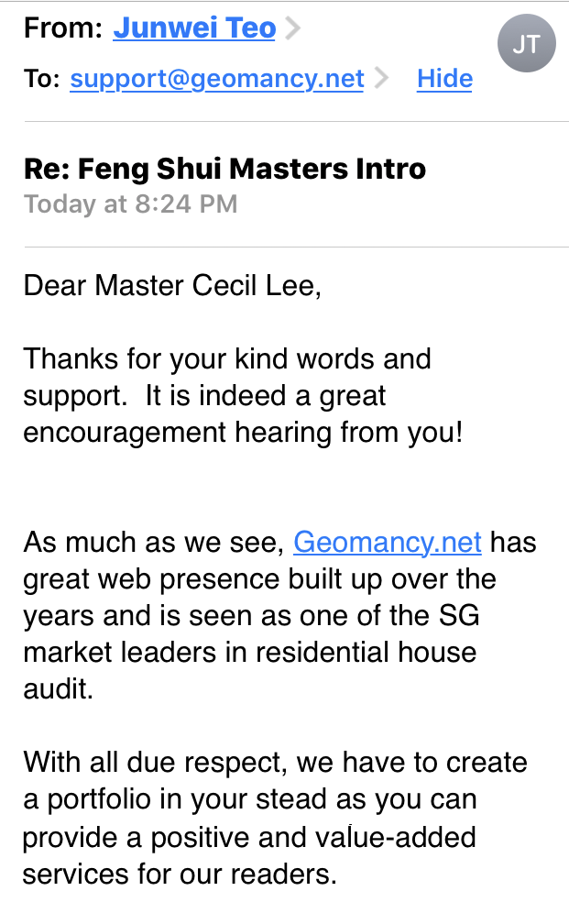Click the "From:" field label
This screenshot has height=924, width=569.
62,28
